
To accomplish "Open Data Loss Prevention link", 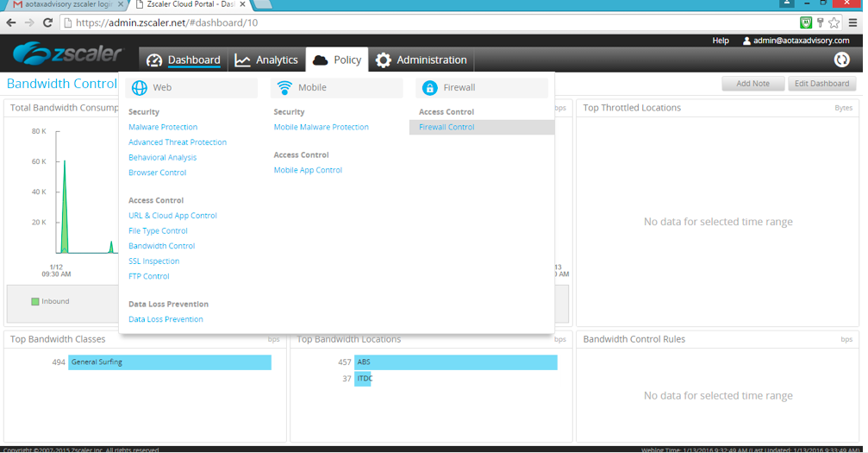I will tap(165, 319).
